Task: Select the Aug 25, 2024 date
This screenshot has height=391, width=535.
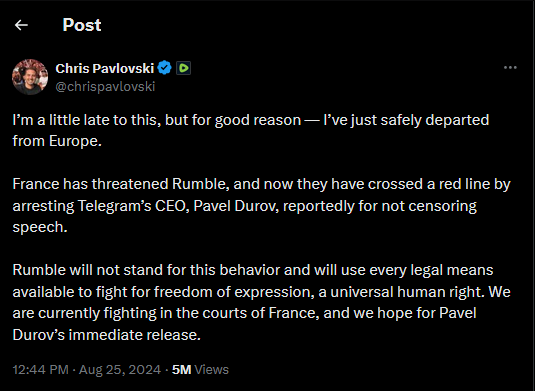Action: pyautogui.click(x=120, y=370)
